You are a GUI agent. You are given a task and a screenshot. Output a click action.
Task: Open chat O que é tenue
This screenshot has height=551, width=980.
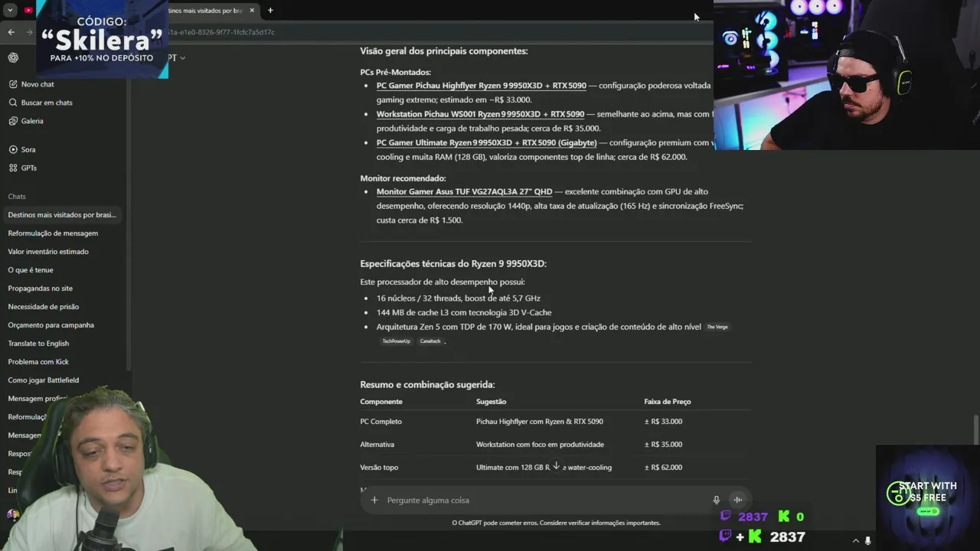click(x=31, y=270)
